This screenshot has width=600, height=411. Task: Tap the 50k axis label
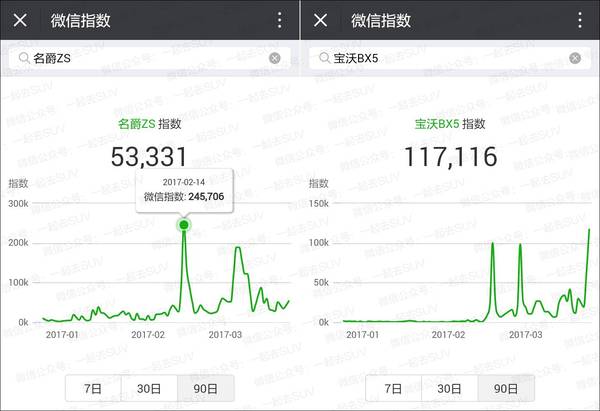coord(321,282)
